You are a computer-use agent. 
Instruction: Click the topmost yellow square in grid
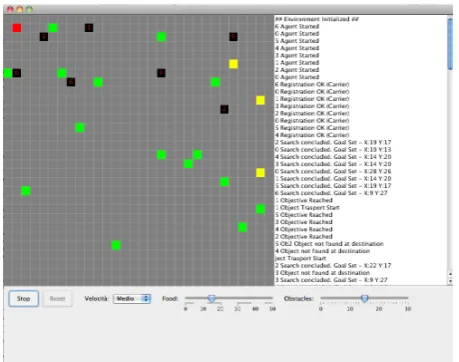[233, 64]
